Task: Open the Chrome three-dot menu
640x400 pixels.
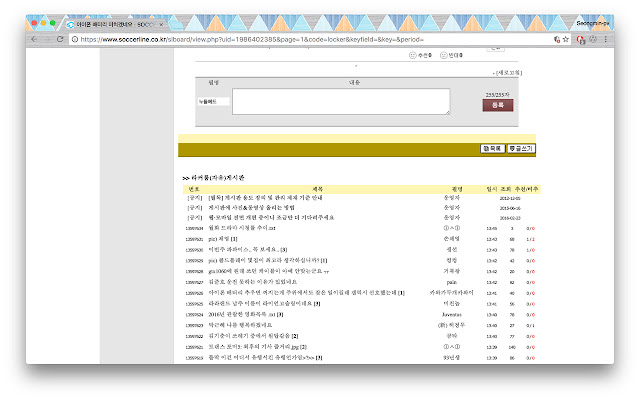Action: click(x=605, y=39)
